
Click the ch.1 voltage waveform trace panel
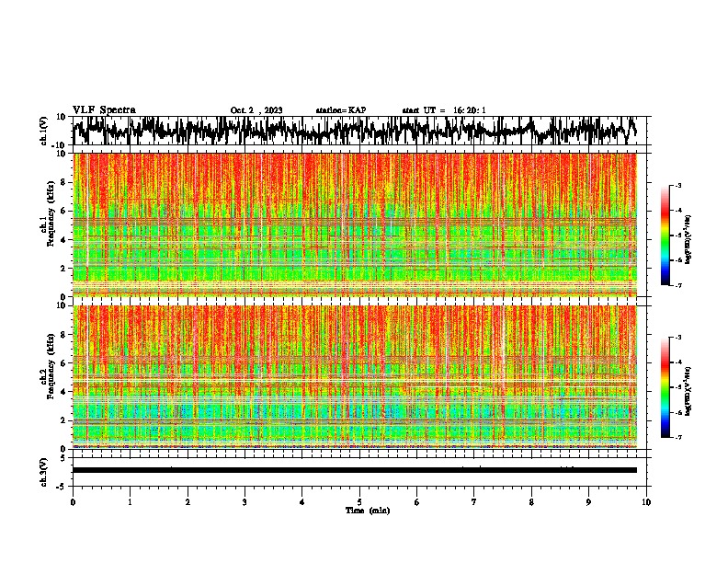359,131
